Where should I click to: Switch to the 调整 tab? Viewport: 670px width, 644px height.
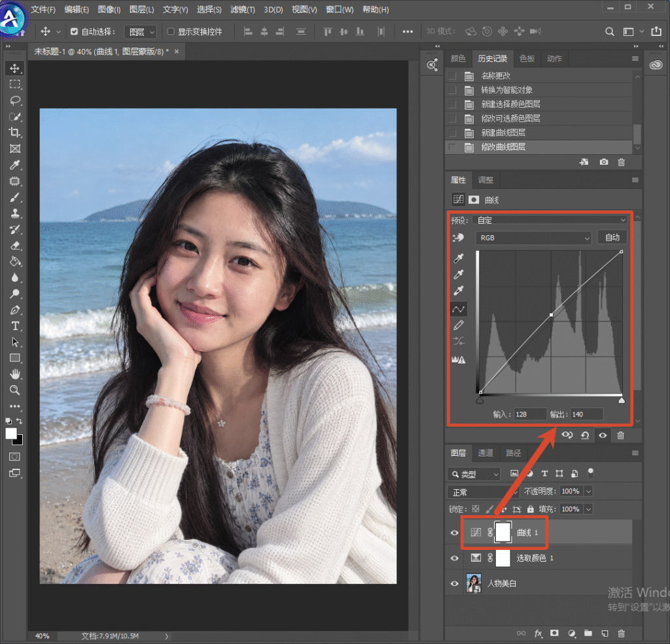click(485, 180)
